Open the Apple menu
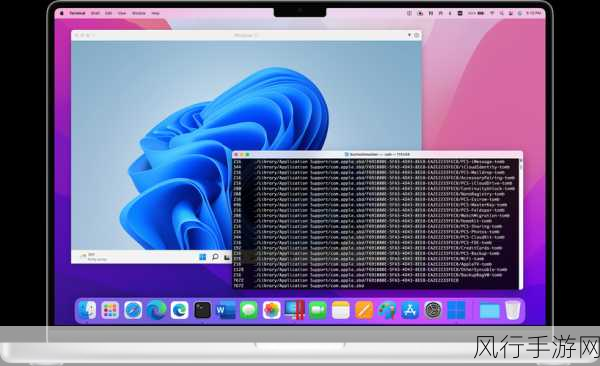This screenshot has height=366, width=600. click(62, 13)
